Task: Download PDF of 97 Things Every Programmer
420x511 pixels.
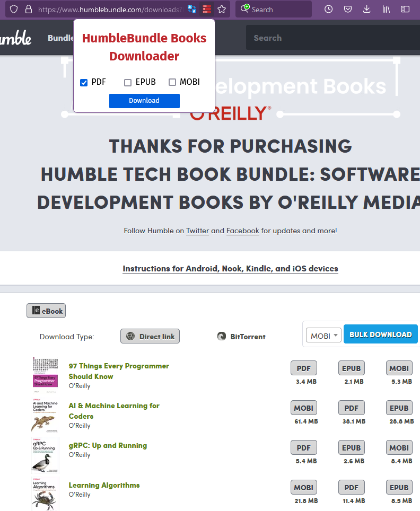Action: point(303,368)
